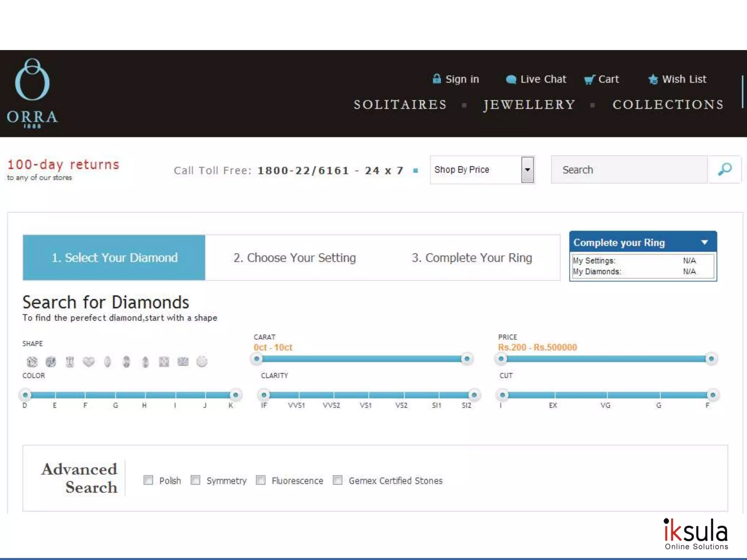Check Gemex Certified Stones option

click(x=338, y=480)
